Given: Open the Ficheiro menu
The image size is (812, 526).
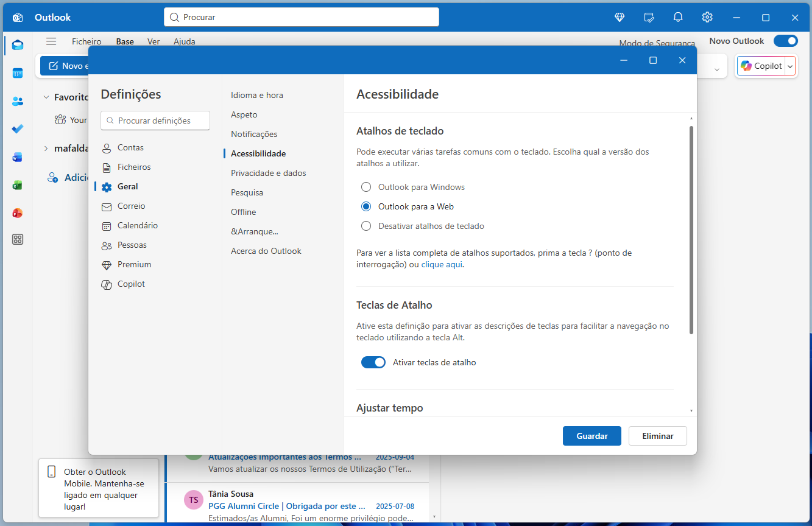Looking at the screenshot, I should click(x=86, y=41).
